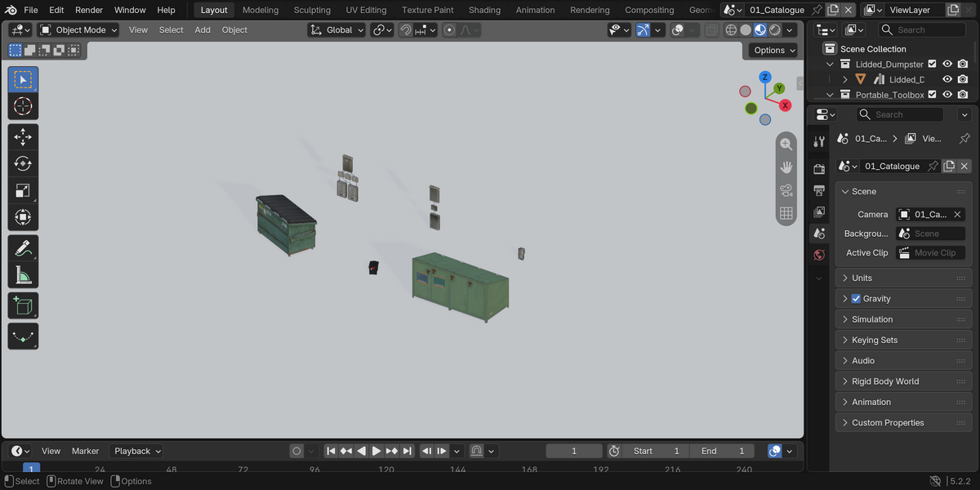Hide Portable_Toolbox collection in viewport

coord(947,95)
